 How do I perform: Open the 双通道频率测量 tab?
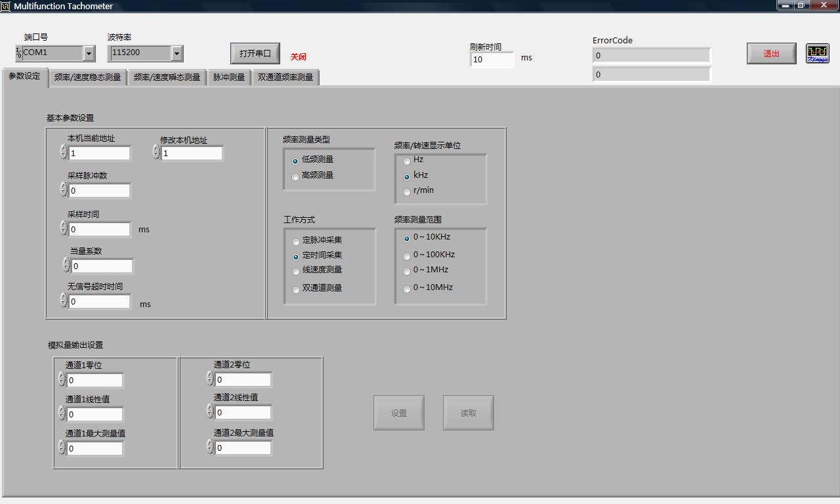click(x=285, y=77)
